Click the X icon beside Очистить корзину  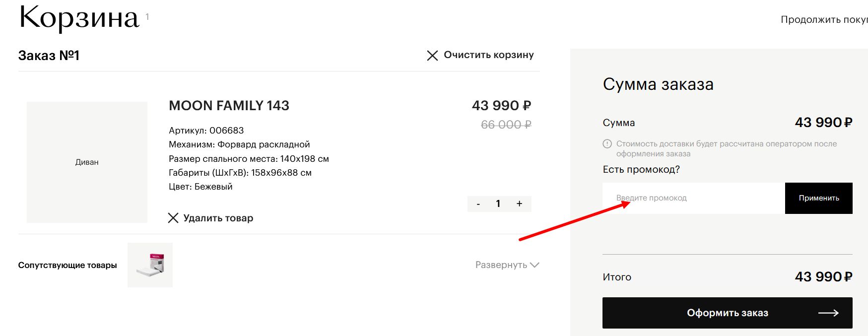click(x=432, y=56)
